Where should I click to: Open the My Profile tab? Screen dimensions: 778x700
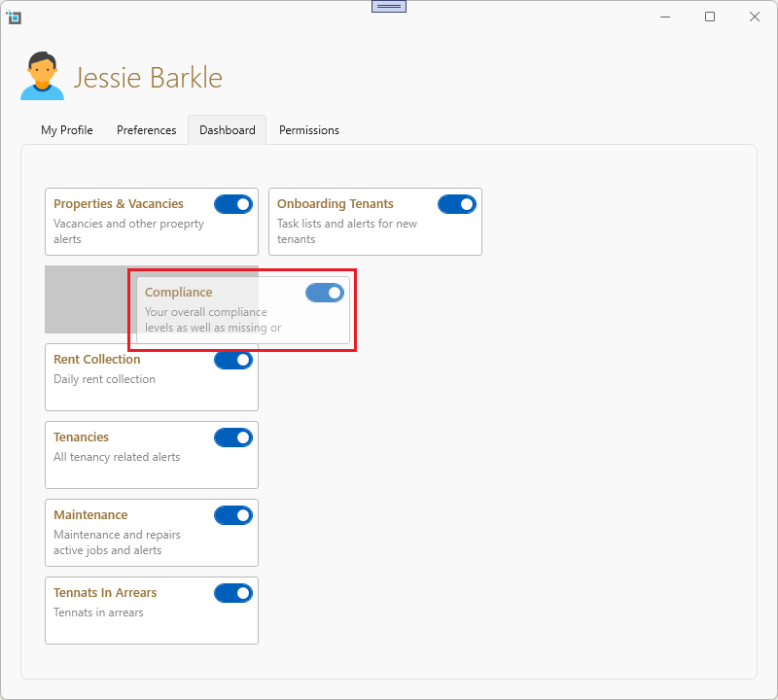click(x=67, y=130)
